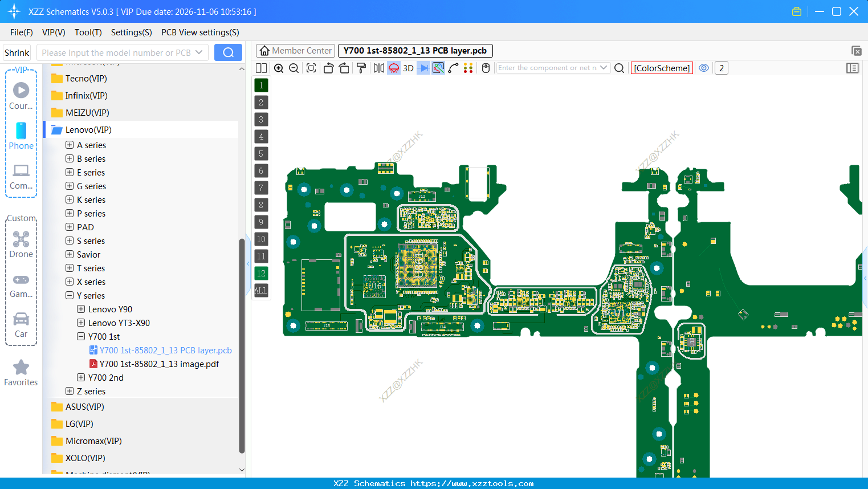The image size is (868, 489).
Task: Open the 3D board view
Action: (407, 68)
